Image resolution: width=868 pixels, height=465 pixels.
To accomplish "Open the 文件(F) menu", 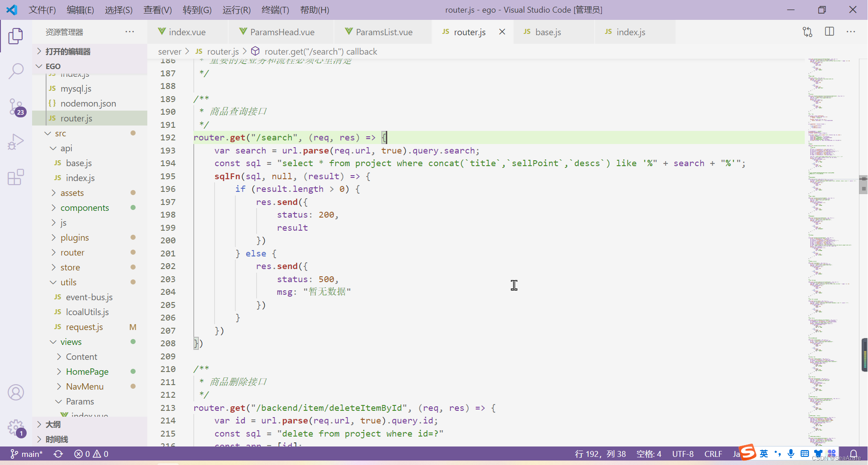I will point(42,9).
